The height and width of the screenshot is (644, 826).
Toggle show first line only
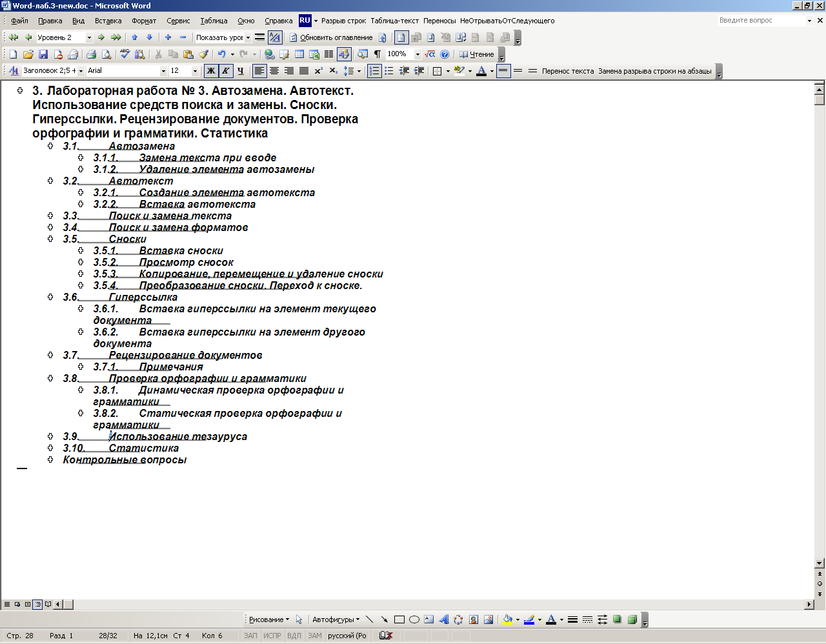point(259,37)
